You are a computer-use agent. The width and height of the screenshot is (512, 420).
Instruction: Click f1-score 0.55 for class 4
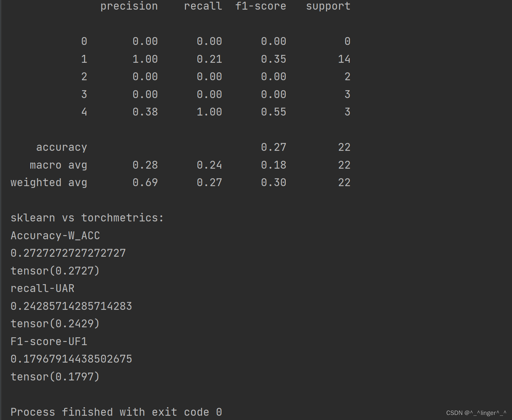[x=274, y=112]
